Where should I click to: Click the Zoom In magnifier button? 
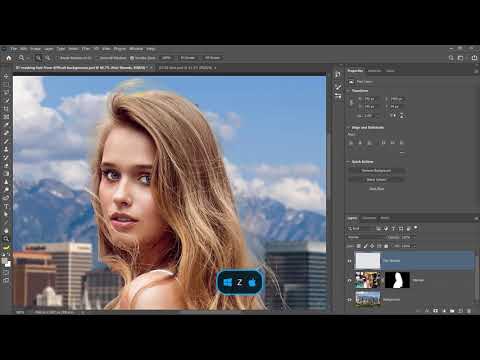tap(38, 58)
